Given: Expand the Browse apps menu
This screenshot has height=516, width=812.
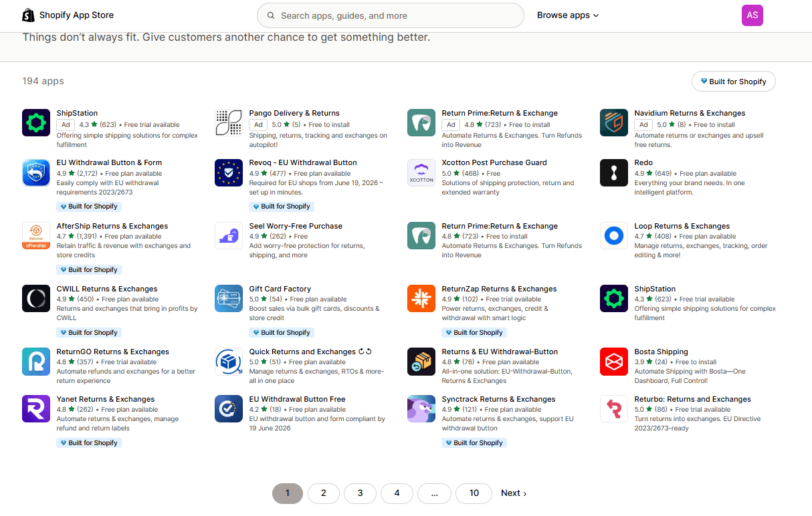Looking at the screenshot, I should click(x=568, y=15).
